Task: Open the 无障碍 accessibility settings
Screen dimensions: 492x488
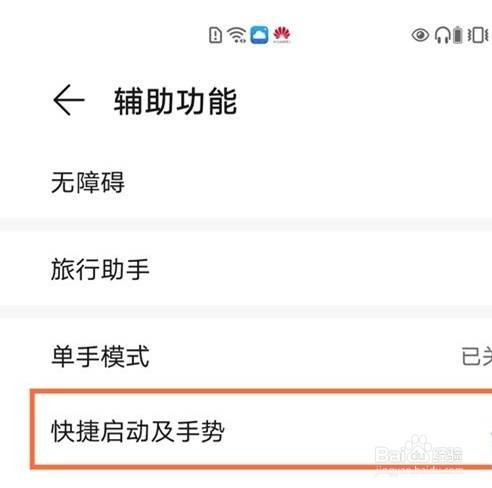Action: coord(246,182)
